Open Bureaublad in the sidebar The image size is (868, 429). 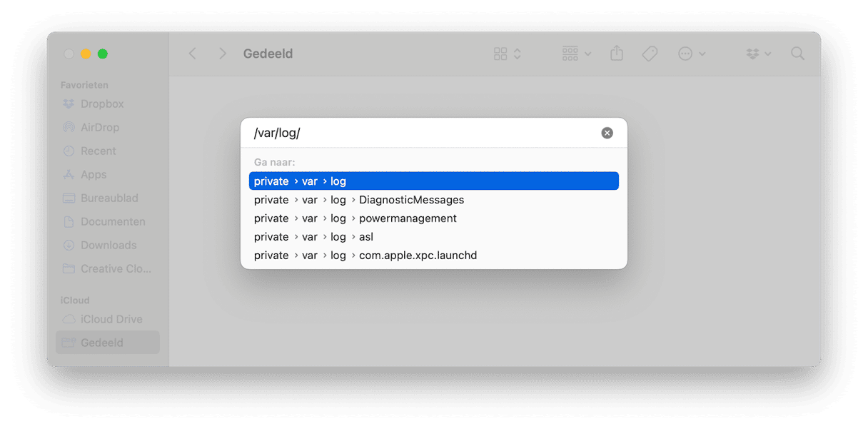coord(108,198)
